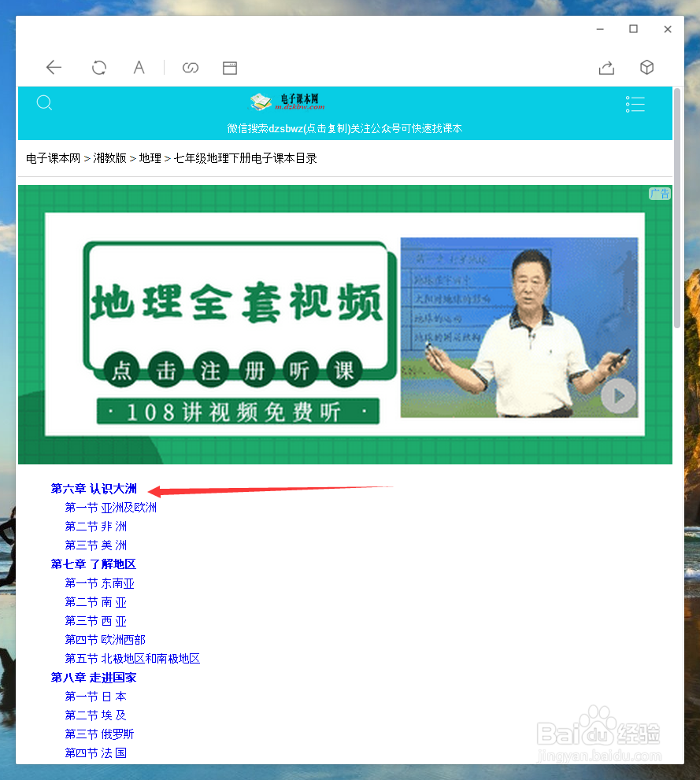Open in browser window icon
Viewport: 700px width, 780px height.
pyautogui.click(x=229, y=68)
